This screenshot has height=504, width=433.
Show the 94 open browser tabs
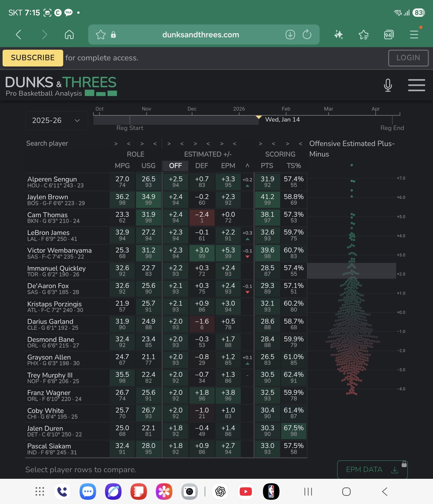coord(389,35)
